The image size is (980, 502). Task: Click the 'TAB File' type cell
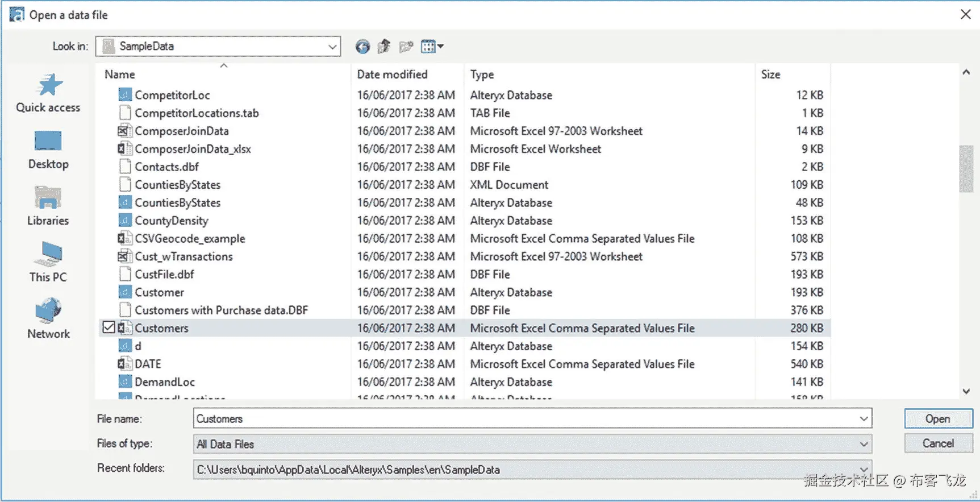(490, 113)
